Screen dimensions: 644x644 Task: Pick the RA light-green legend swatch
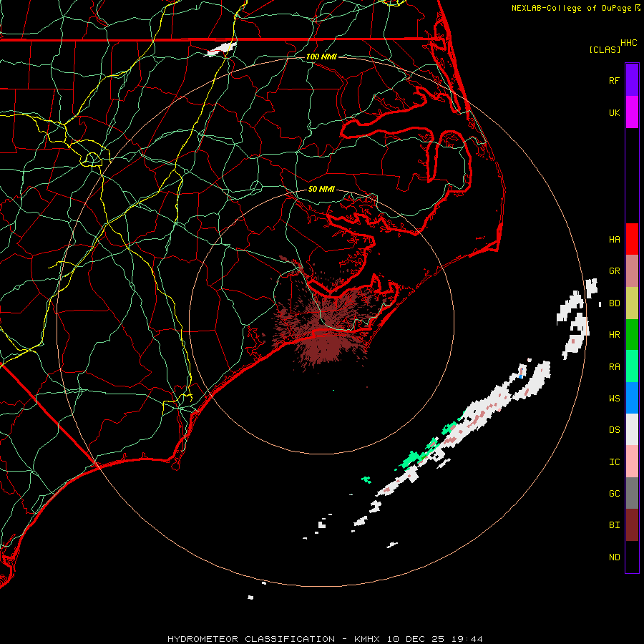click(632, 366)
